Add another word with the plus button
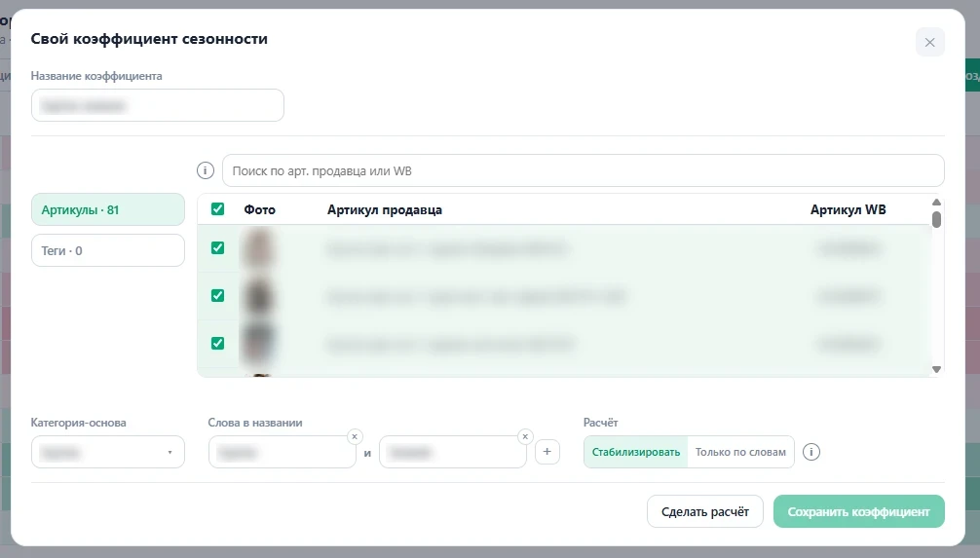This screenshot has height=558, width=980. 547,452
